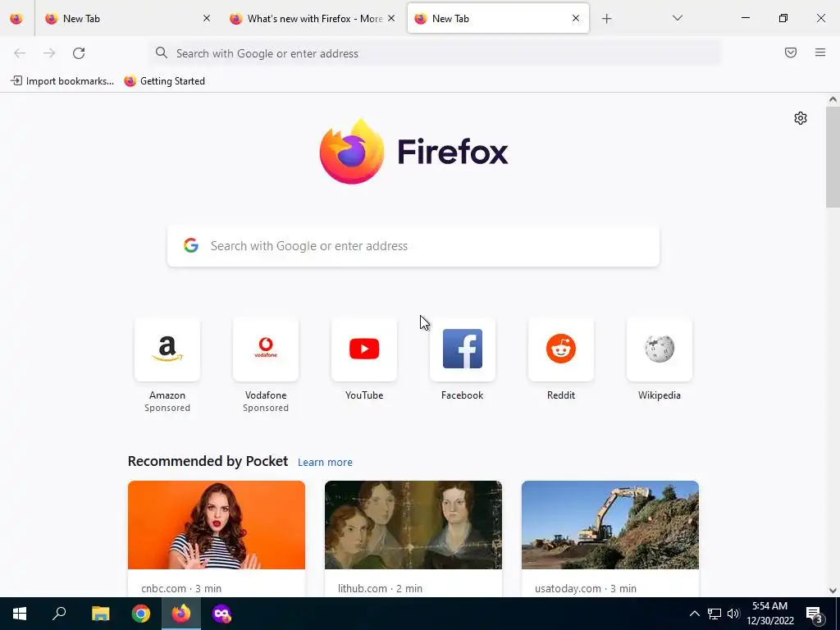This screenshot has width=840, height=630.
Task: Click scrollbar down arrow
Action: 833,591
